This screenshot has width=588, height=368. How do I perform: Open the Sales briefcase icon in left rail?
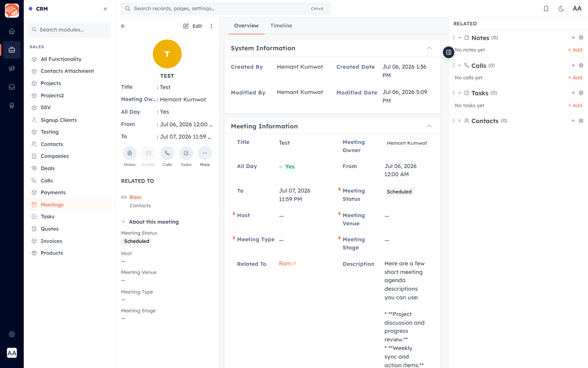(12, 50)
